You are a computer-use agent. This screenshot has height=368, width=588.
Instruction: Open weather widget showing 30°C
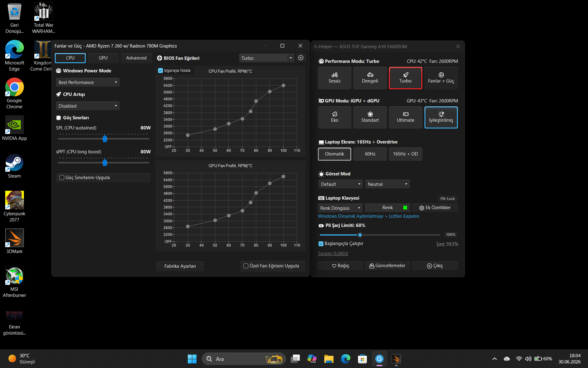click(21, 359)
